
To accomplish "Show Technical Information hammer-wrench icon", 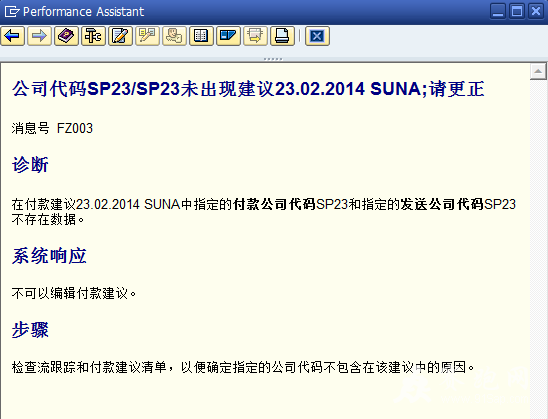I will click(x=93, y=36).
